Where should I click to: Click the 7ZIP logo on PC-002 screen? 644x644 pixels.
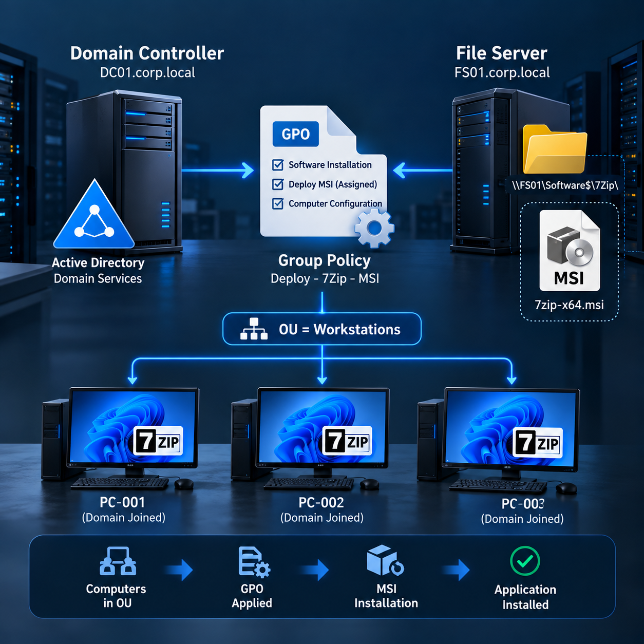[346, 441]
